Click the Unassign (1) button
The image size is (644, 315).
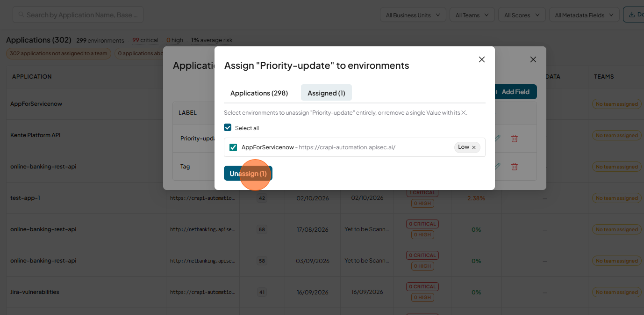(248, 174)
